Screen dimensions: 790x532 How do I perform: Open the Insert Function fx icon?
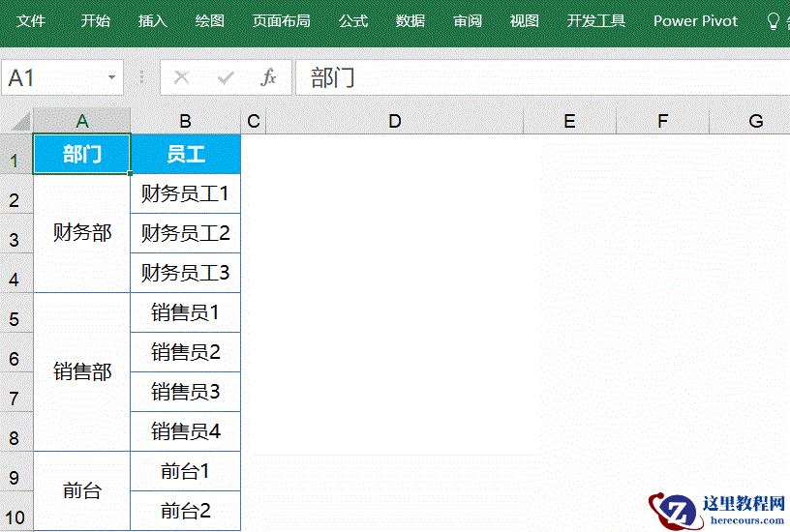pyautogui.click(x=268, y=77)
